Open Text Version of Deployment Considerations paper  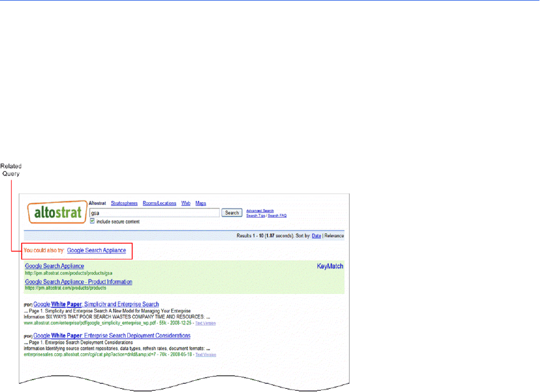click(206, 355)
